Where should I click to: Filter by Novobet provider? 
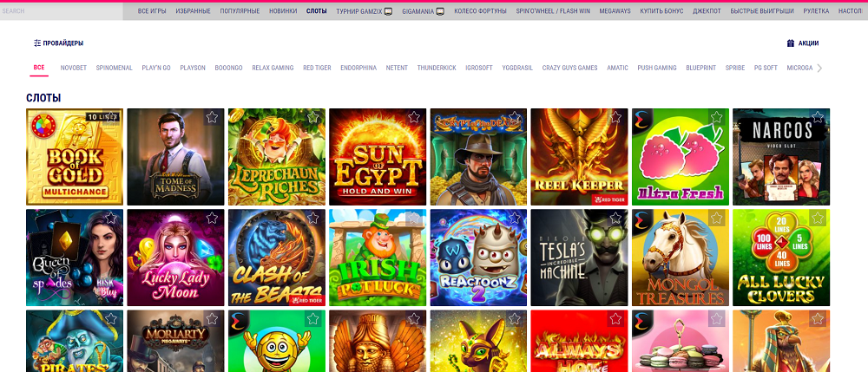(74, 68)
